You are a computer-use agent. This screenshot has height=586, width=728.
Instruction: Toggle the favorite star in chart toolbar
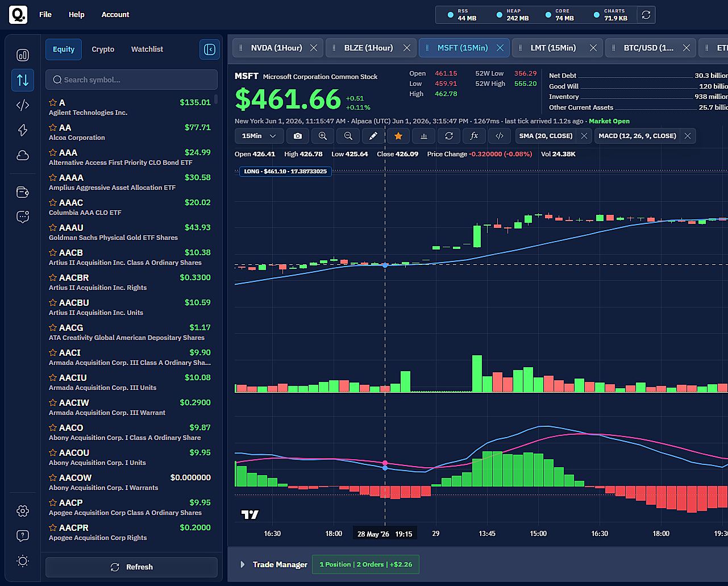[x=398, y=136]
